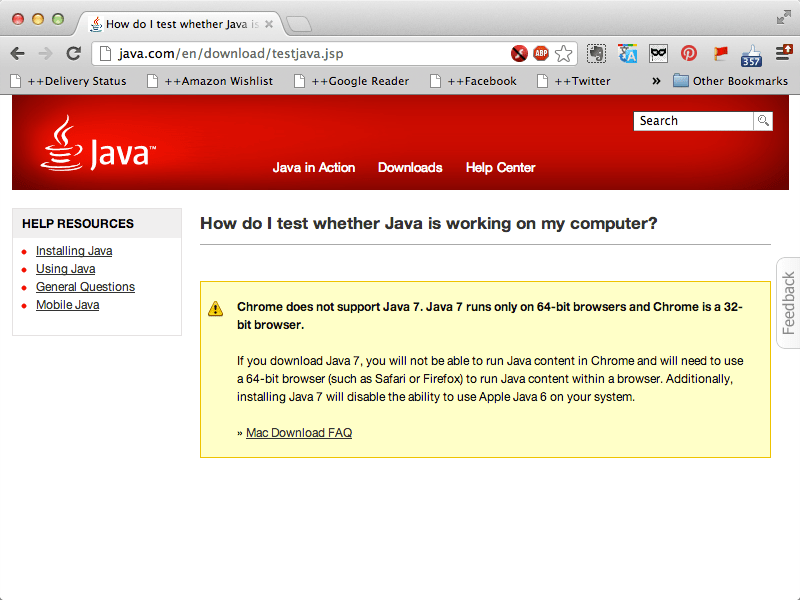
Task: Click the masked face extension icon
Action: click(x=658, y=54)
